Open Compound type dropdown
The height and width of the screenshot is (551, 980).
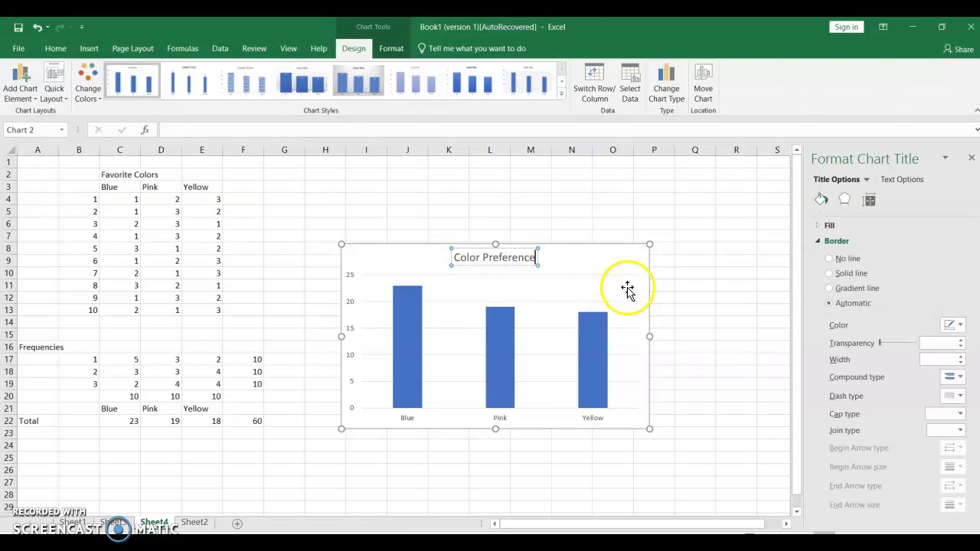[x=953, y=377]
